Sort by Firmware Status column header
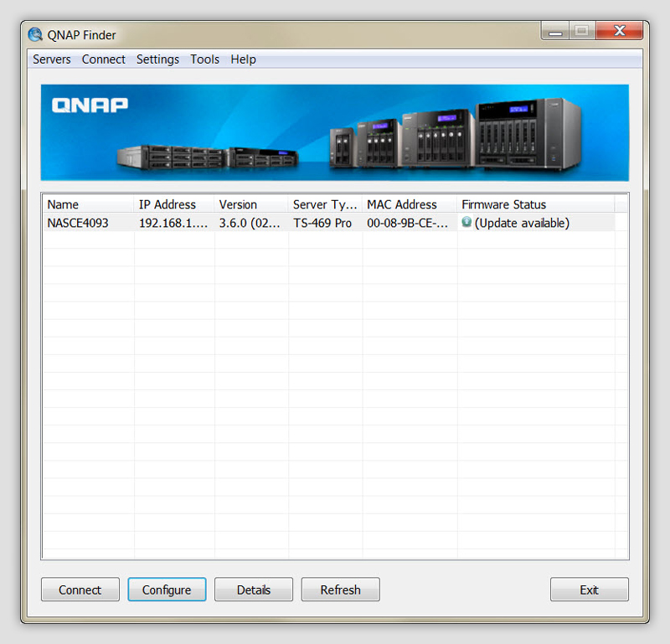 pyautogui.click(x=536, y=204)
